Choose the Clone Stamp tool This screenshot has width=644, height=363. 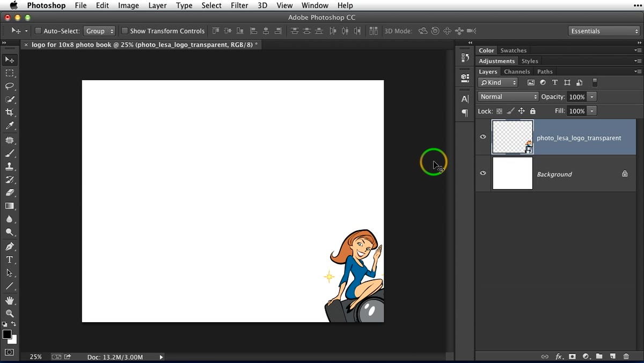point(10,166)
